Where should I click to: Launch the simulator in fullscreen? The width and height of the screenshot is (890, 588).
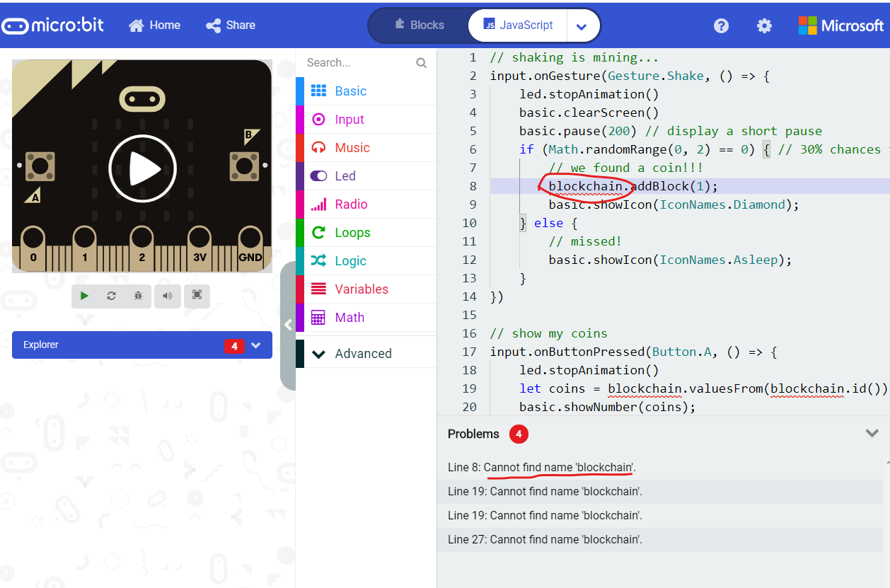(197, 296)
